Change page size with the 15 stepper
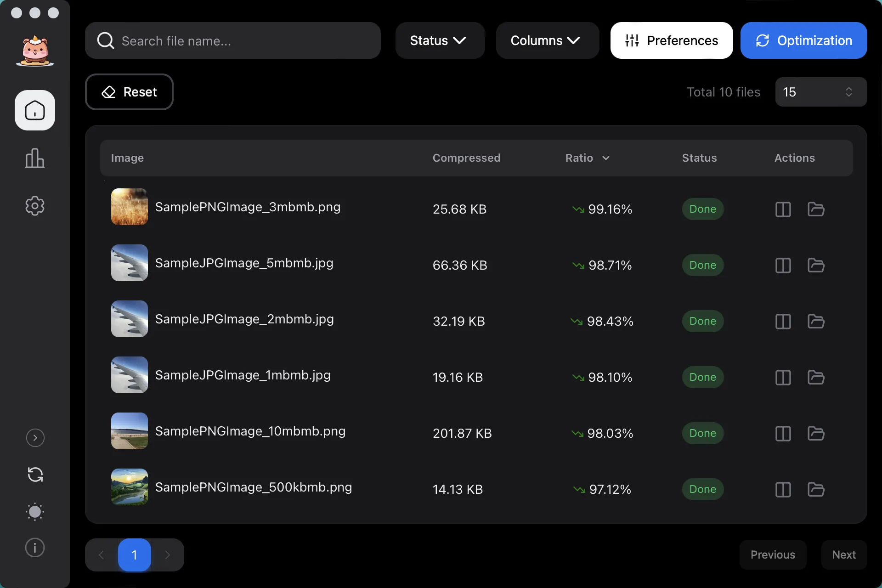This screenshot has width=882, height=588. (x=848, y=92)
